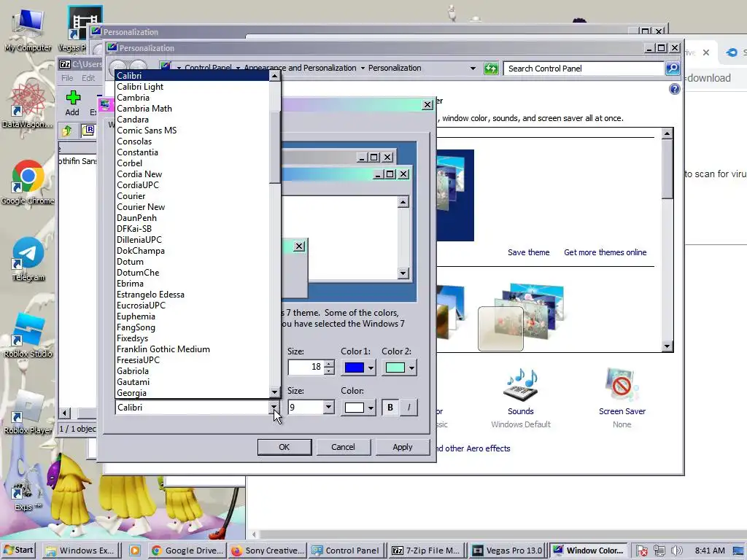The width and height of the screenshot is (747, 560).
Task: Select Consolas font
Action: click(x=193, y=141)
